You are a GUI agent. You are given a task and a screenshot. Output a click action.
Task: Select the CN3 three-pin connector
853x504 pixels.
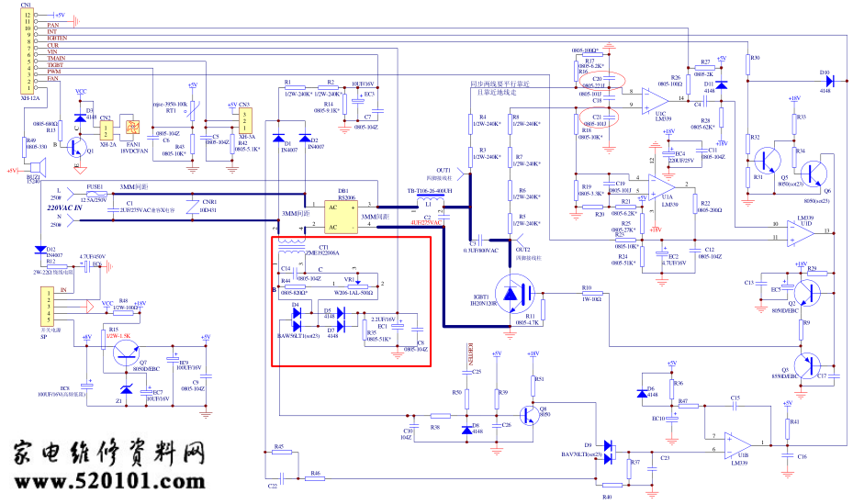(245, 121)
